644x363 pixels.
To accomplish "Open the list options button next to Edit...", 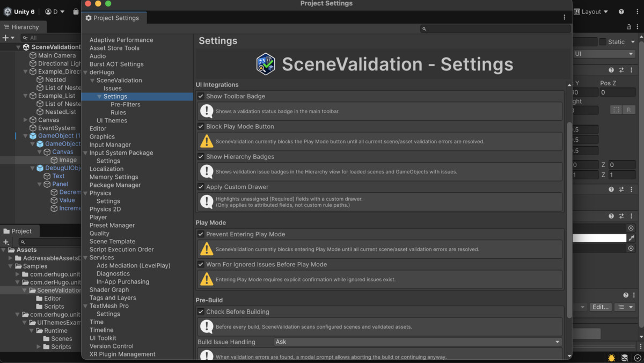I will pos(624,307).
